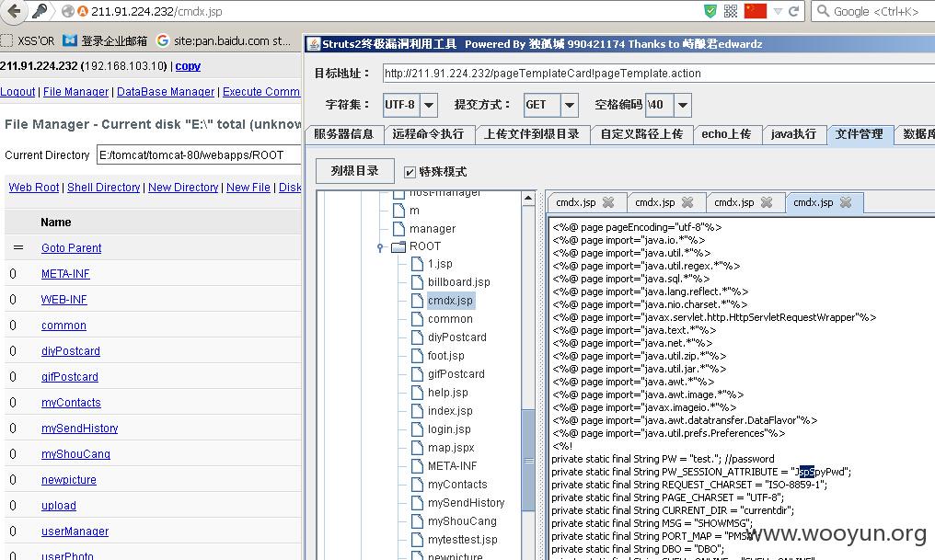
Task: Switch to the 自定义路径上传 tab
Action: pyautogui.click(x=641, y=134)
